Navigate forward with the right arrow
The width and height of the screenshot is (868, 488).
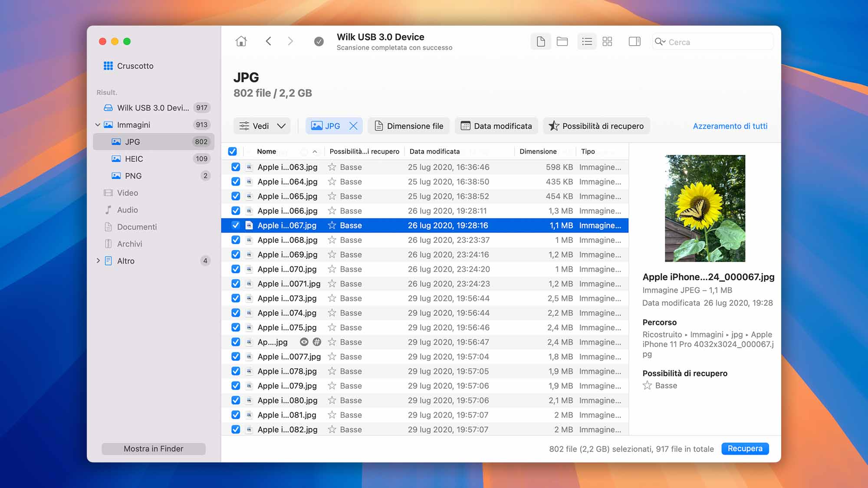(x=290, y=41)
